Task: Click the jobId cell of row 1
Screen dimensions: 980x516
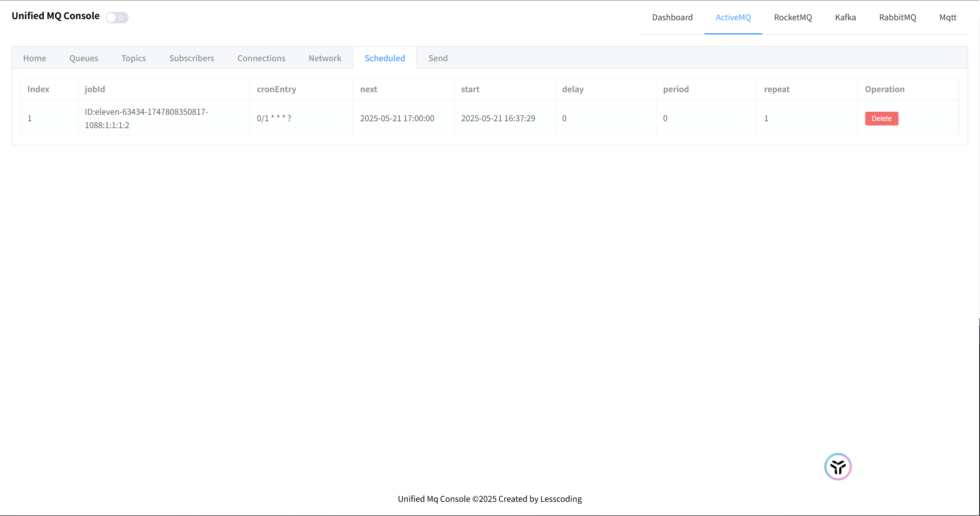Action: pyautogui.click(x=146, y=119)
